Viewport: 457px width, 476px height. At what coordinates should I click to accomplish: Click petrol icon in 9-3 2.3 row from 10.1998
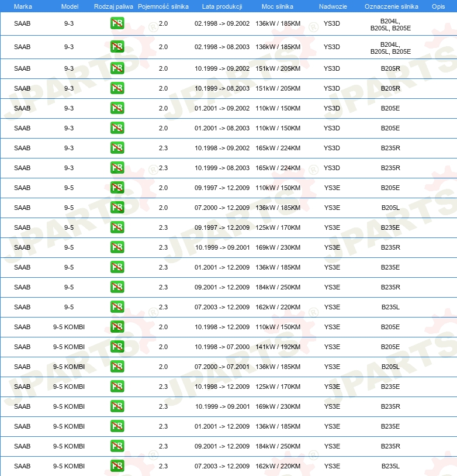[117, 148]
